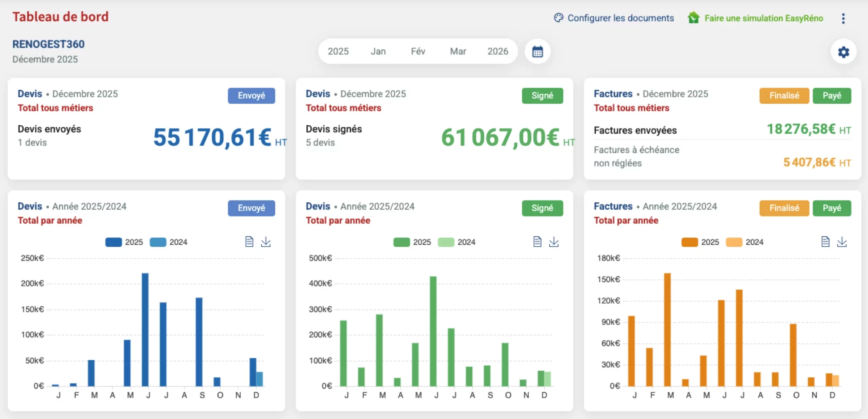Viewport: 868px width, 419px height.
Task: Switch to Fév in the period selector
Action: click(418, 51)
